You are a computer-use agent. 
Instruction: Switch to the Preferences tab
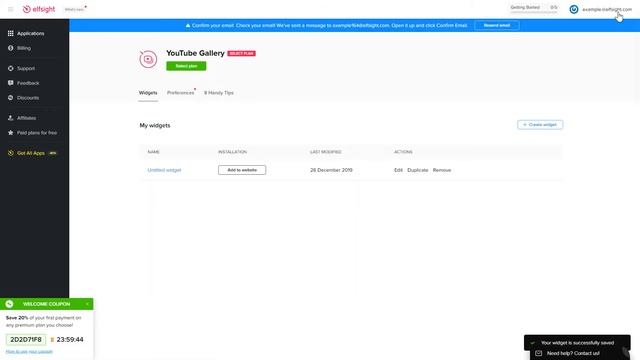click(x=180, y=93)
